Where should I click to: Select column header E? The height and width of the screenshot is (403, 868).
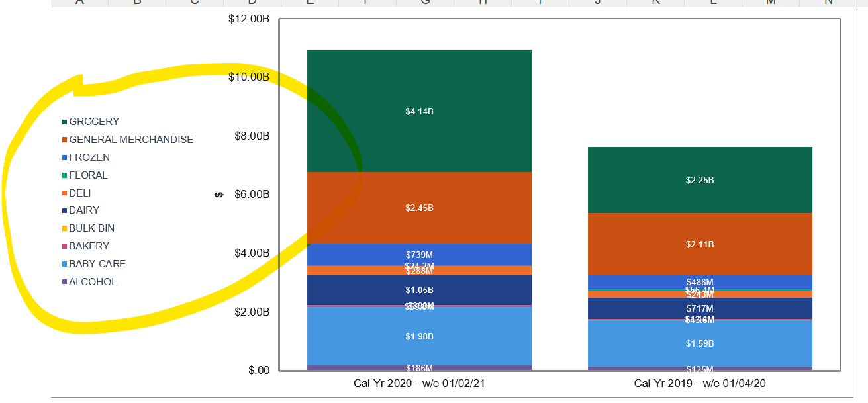pyautogui.click(x=308, y=3)
